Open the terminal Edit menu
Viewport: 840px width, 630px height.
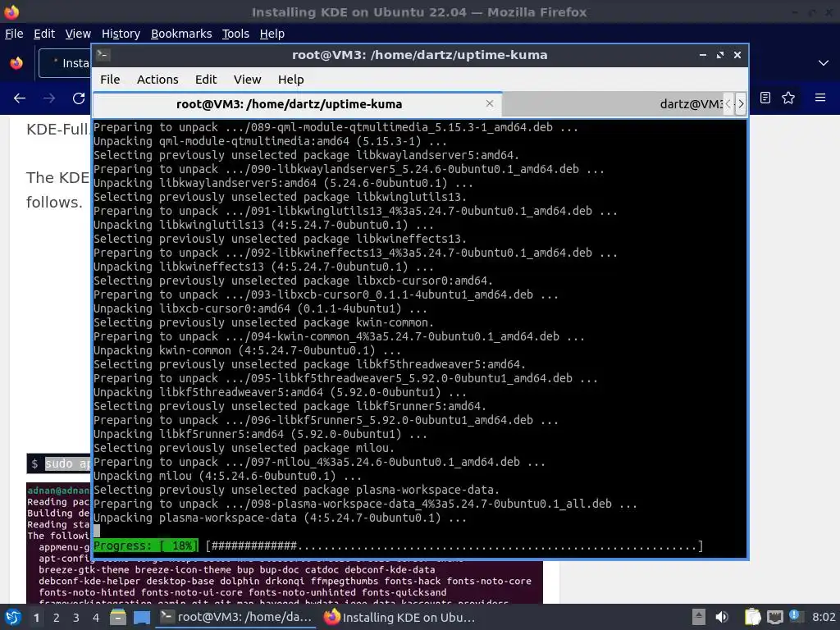pos(206,80)
